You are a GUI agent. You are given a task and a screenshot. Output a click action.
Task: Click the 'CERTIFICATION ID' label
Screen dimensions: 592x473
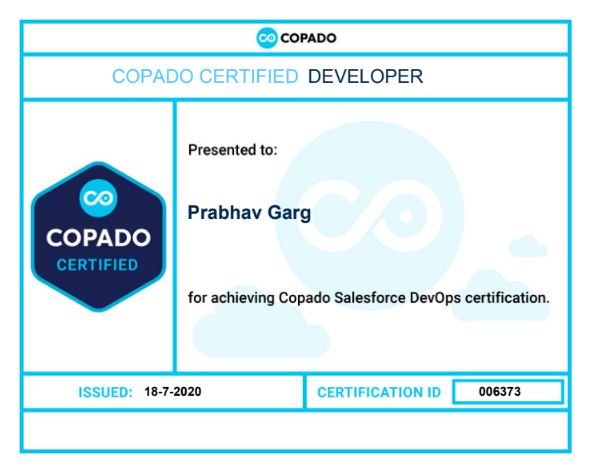(379, 392)
